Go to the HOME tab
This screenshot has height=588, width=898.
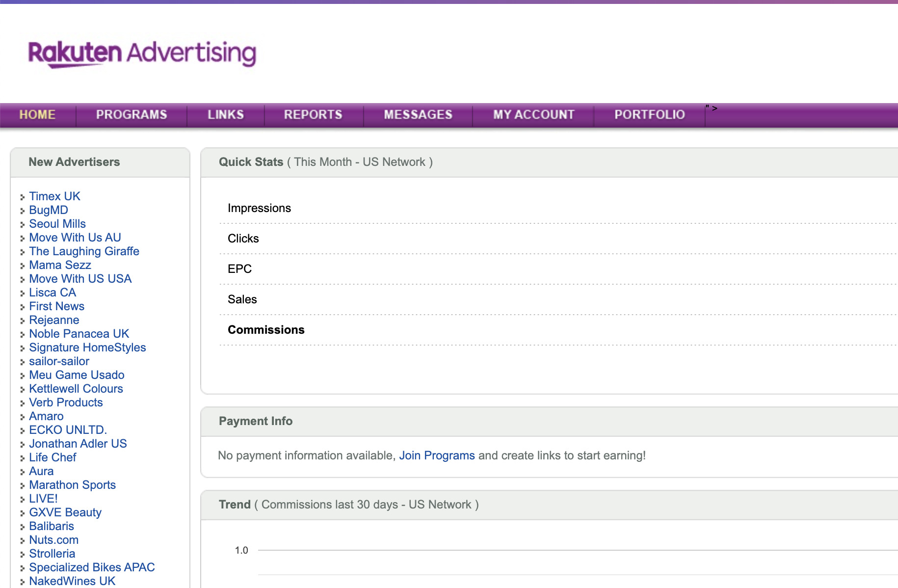point(37,114)
